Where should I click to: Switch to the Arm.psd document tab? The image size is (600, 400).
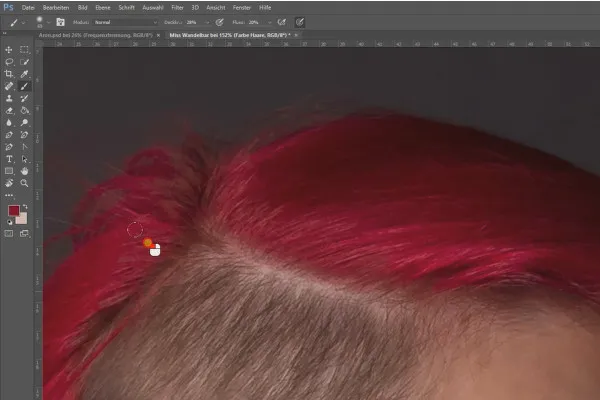click(x=96, y=35)
